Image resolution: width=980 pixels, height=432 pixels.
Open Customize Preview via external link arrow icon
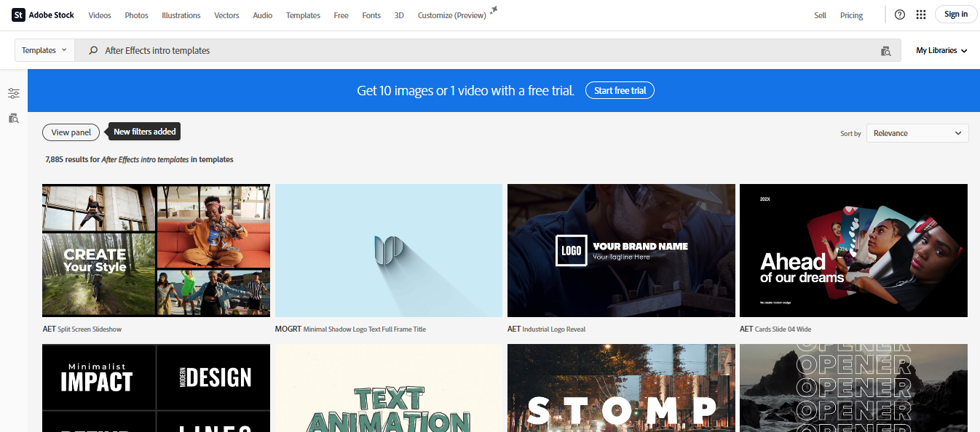(493, 9)
